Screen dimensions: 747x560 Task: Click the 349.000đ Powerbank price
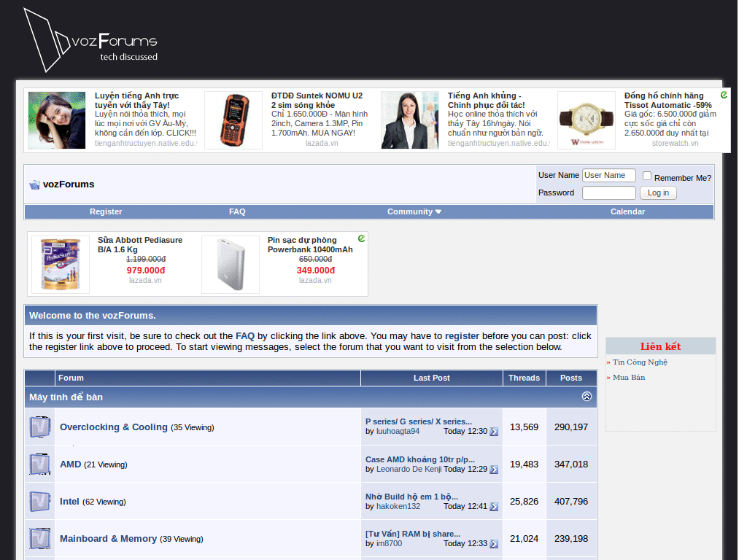pos(316,271)
